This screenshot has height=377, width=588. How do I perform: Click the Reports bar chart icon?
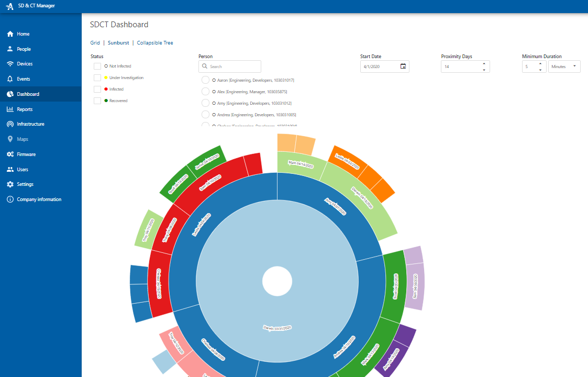point(10,109)
